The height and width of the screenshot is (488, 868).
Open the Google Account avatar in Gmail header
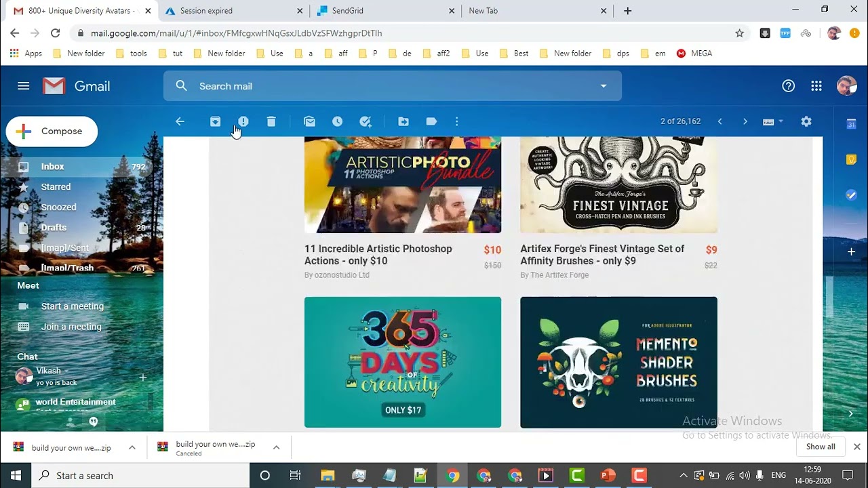(846, 86)
